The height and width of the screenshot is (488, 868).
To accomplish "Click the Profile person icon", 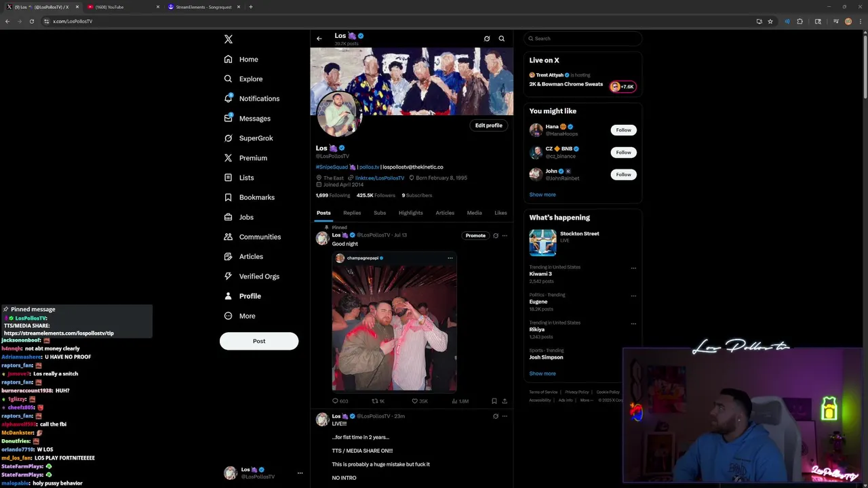I will [229, 296].
